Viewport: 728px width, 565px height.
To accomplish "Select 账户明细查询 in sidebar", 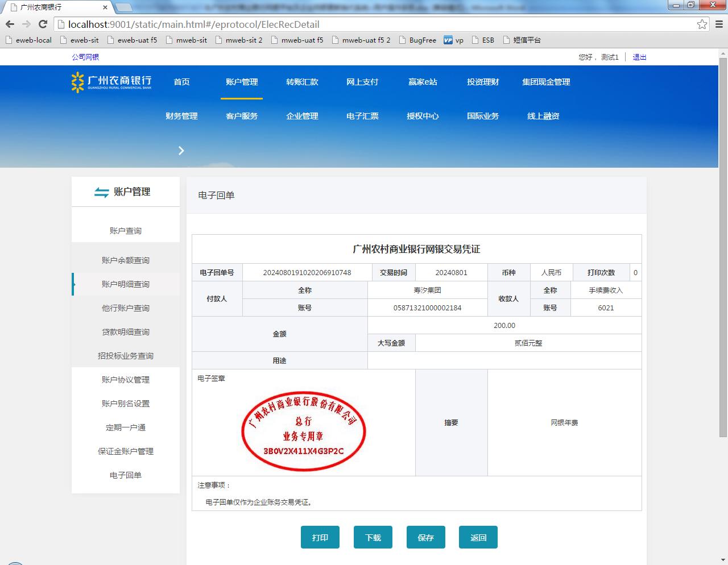I will pos(126,284).
